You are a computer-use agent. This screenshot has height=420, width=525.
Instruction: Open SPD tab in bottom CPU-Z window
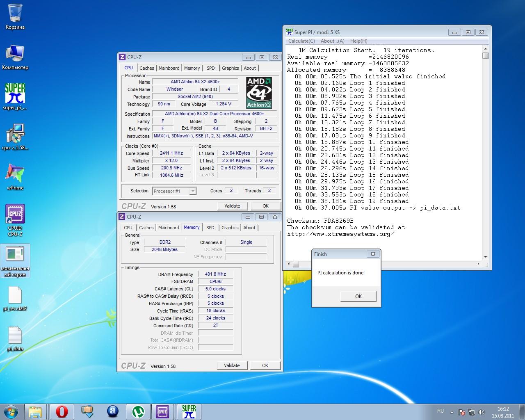(210, 228)
